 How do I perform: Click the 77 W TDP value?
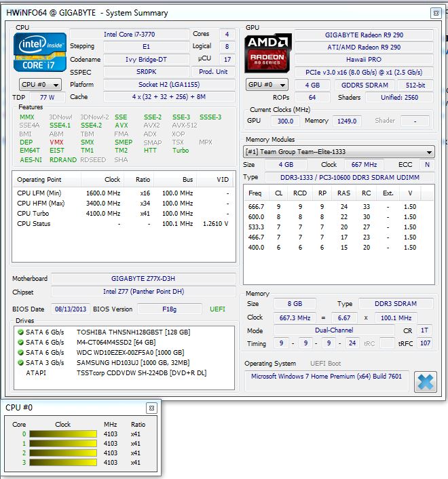pos(47,98)
